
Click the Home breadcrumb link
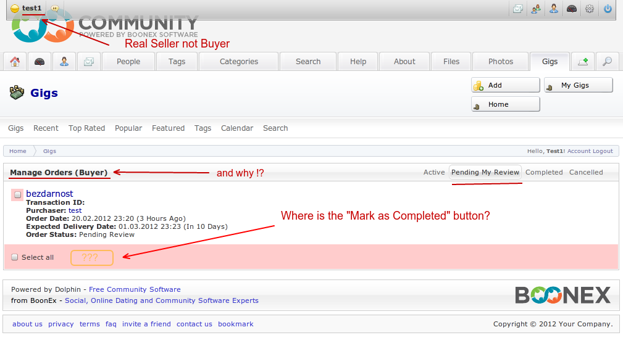pyautogui.click(x=18, y=151)
